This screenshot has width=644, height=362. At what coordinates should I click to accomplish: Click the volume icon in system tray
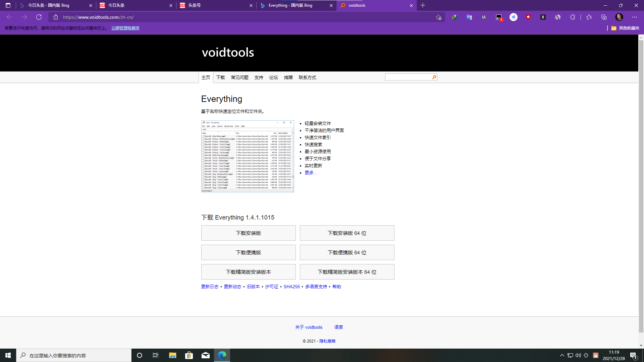pos(578,355)
